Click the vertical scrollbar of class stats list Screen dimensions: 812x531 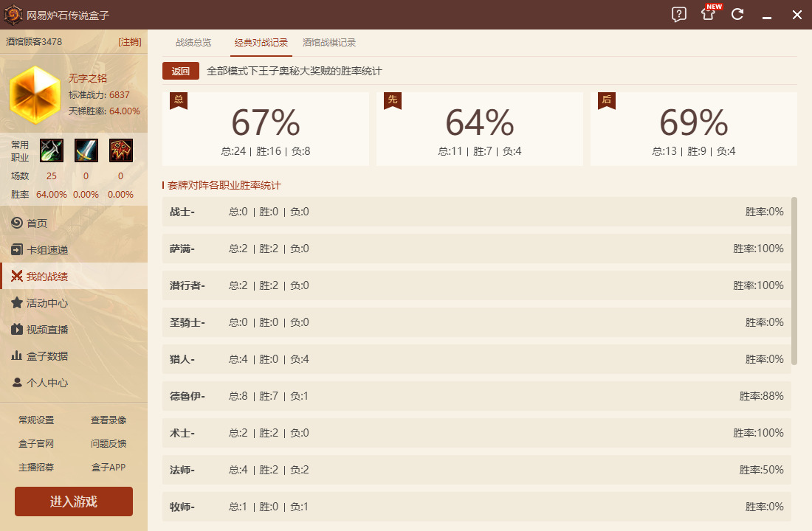click(x=794, y=280)
